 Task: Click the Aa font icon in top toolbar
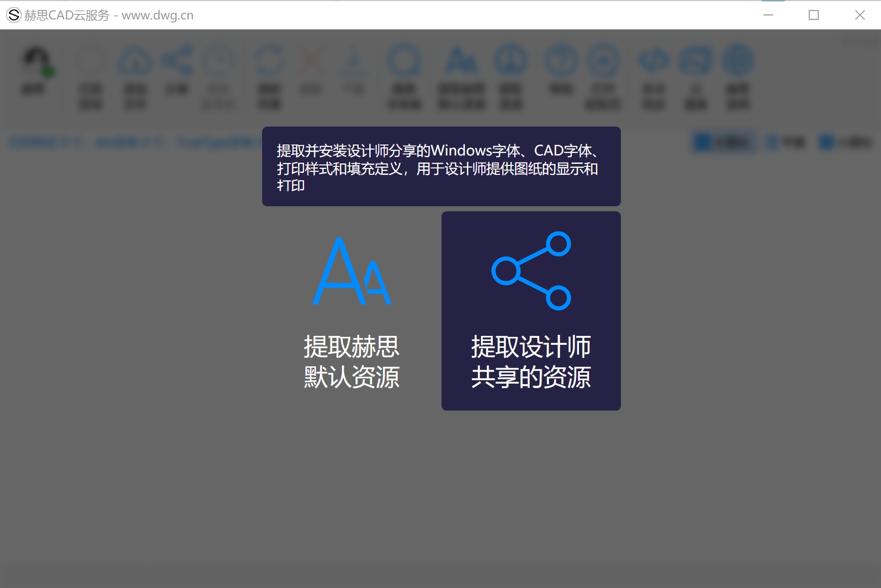(461, 61)
